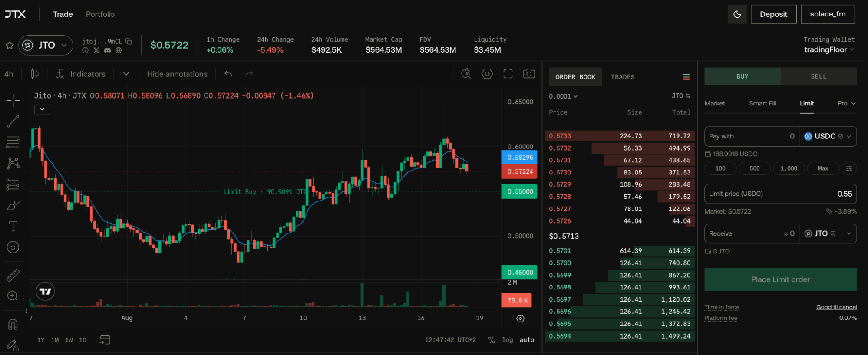
Task: Enter fullscreen chart mode
Action: (x=508, y=74)
